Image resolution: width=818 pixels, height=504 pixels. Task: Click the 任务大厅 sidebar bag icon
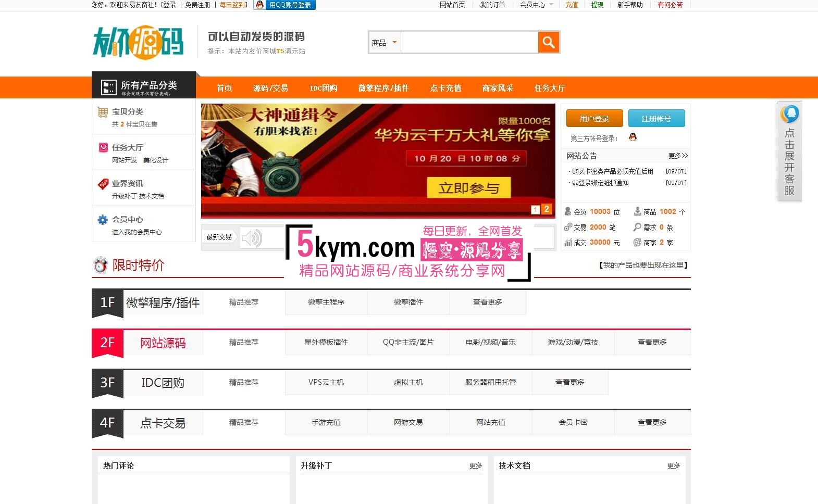coord(103,148)
